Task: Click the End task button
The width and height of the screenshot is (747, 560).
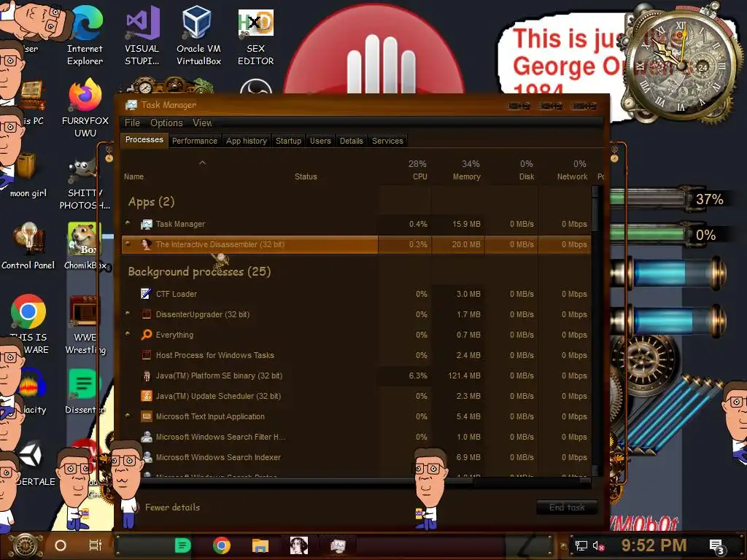Action: [x=567, y=507]
